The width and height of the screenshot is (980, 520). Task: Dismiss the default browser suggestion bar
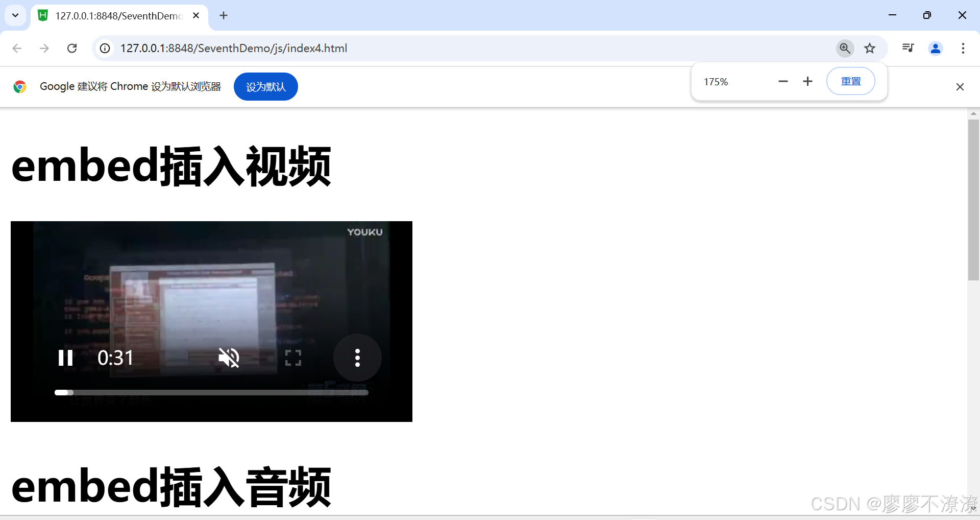pyautogui.click(x=960, y=87)
